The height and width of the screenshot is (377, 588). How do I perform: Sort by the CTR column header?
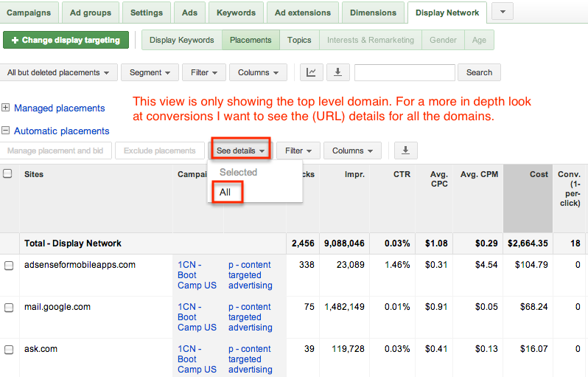tap(402, 174)
